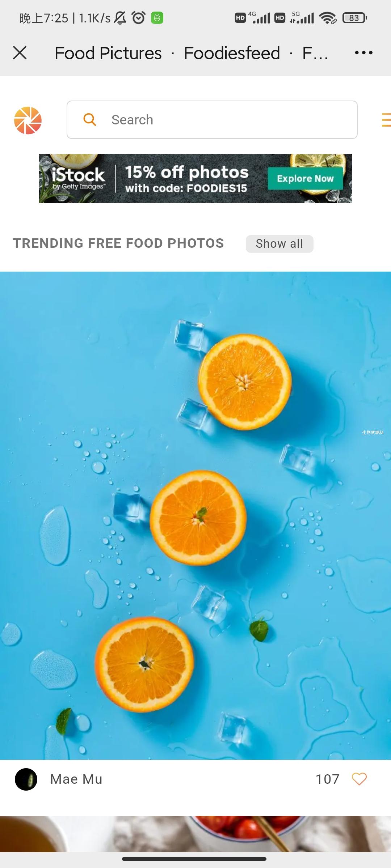391x868 pixels.
Task: Open the tomato bowl photo below
Action: [195, 834]
